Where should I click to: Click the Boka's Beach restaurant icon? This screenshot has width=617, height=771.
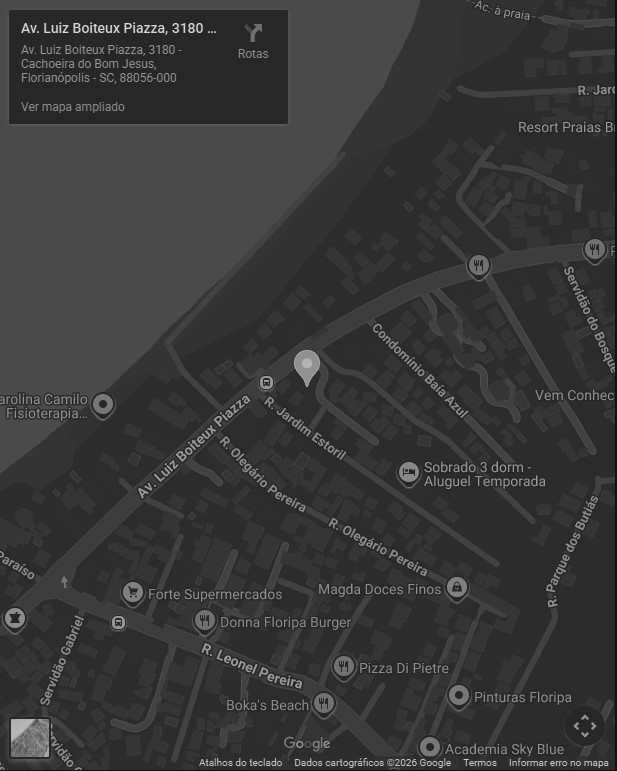[x=323, y=704]
